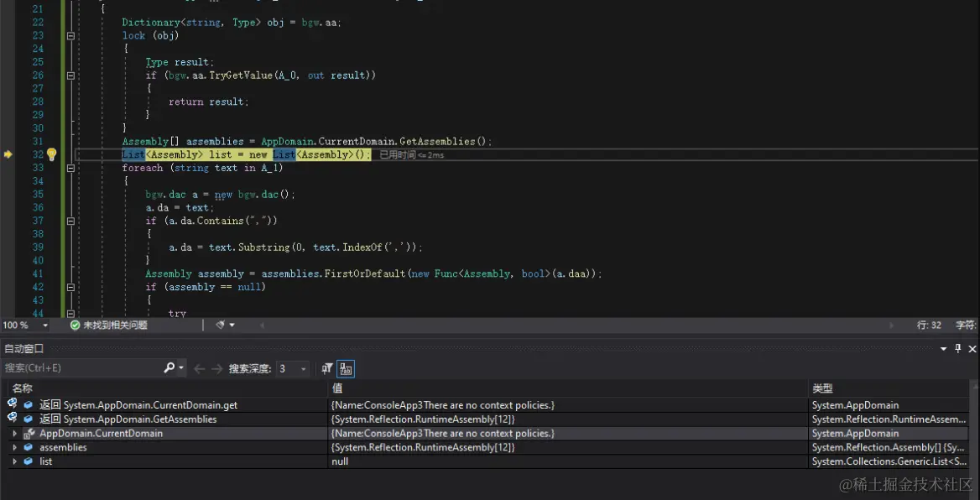Close the Autos window
This screenshot has height=500, width=980.
[972, 349]
